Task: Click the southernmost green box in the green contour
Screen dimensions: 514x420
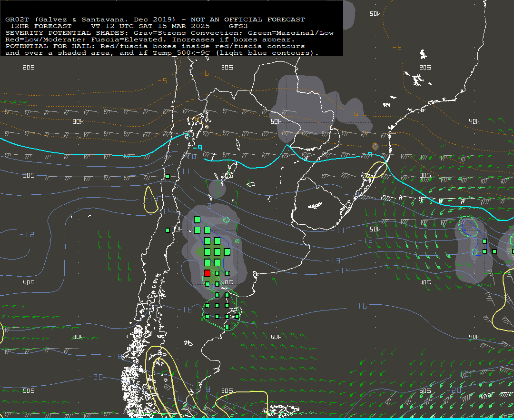Action: pos(227,327)
